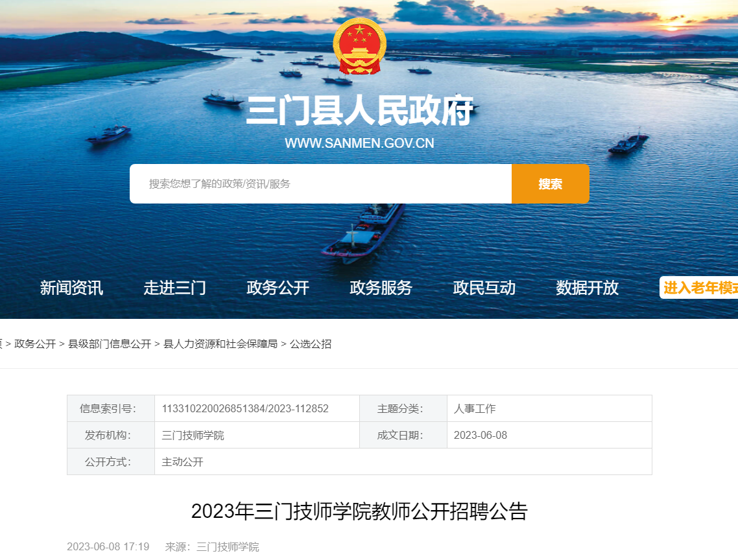Click the 三门技师学院 publishing agency cell
This screenshot has height=560, width=738.
[x=257, y=436]
